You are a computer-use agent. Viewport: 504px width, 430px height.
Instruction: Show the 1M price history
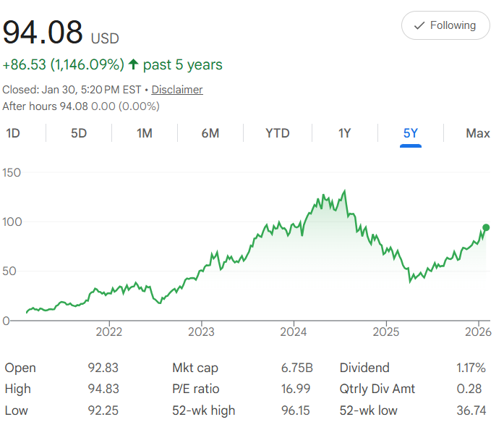[145, 133]
